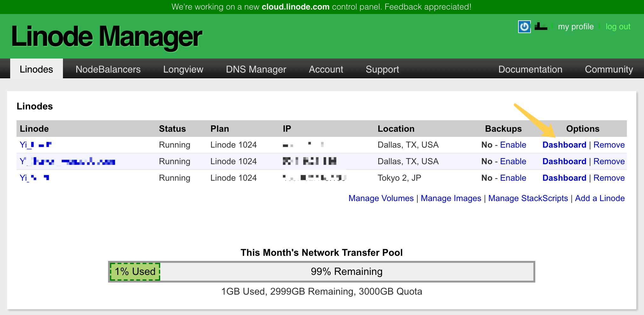Image resolution: width=644 pixels, height=315 pixels.
Task: Open first Dallas Linode name link
Action: pos(36,145)
